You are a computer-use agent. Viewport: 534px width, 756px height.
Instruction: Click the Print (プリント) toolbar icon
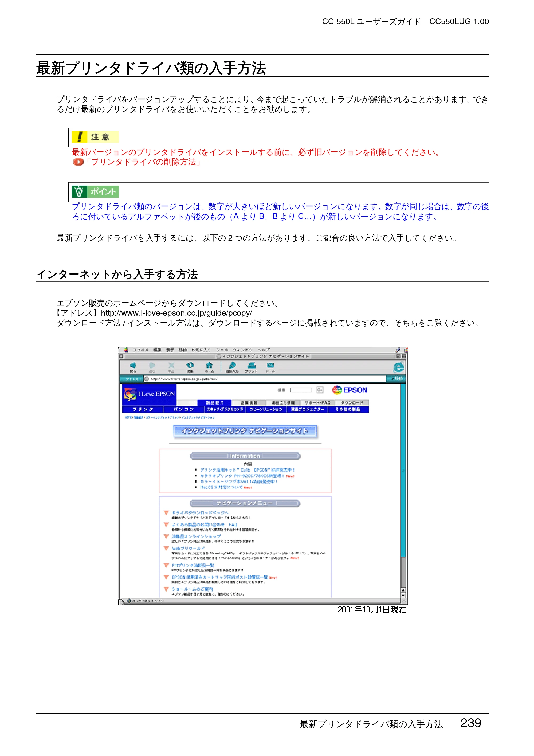coord(252,366)
